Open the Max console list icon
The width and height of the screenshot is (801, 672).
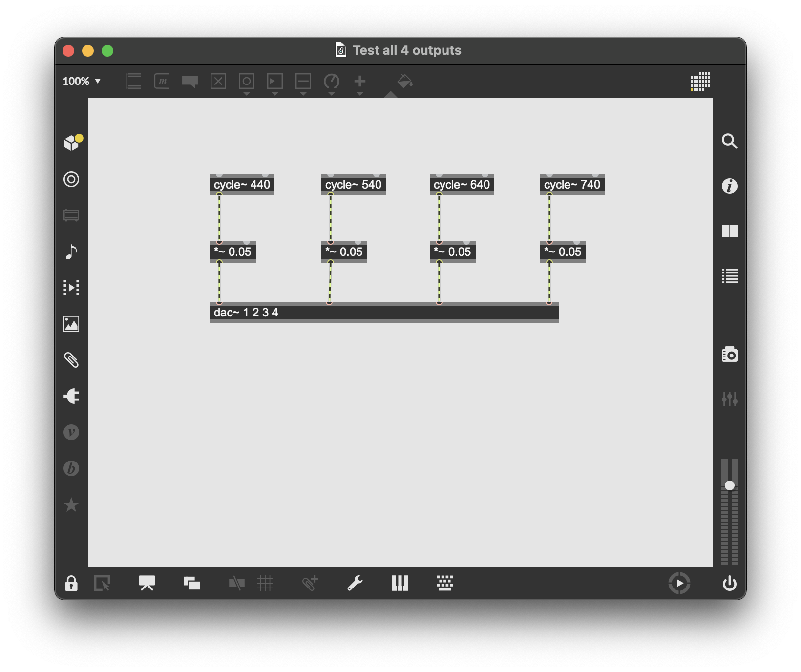[x=729, y=276]
